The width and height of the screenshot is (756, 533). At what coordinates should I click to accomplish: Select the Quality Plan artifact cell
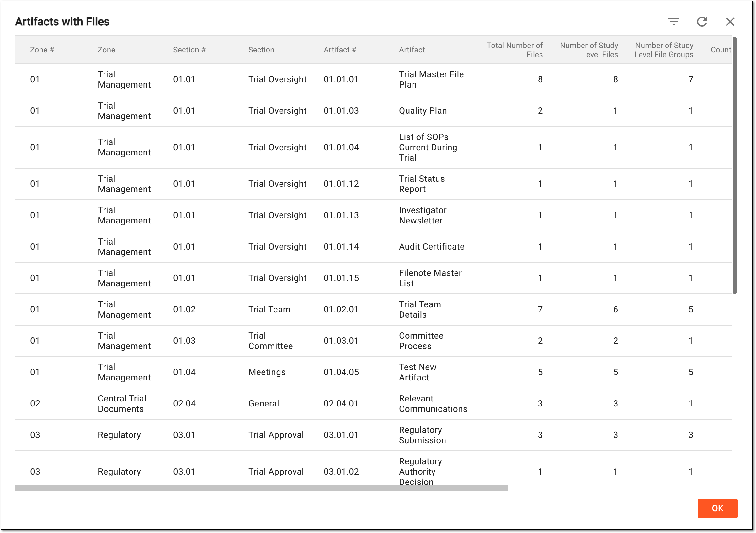point(423,111)
